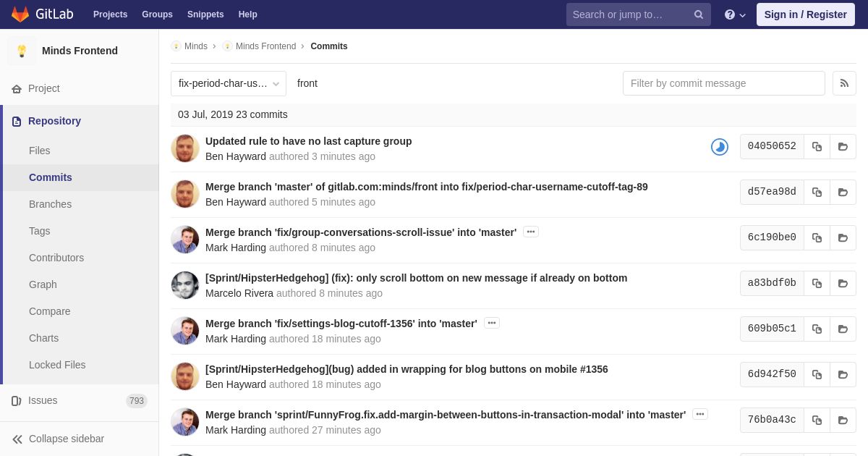Subscribe to the commits RSS feed

click(x=844, y=83)
